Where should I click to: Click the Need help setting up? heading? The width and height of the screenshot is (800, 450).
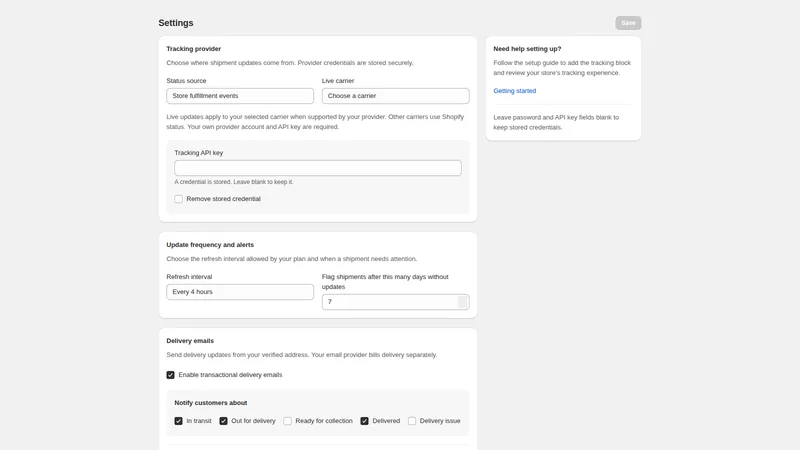click(x=527, y=49)
